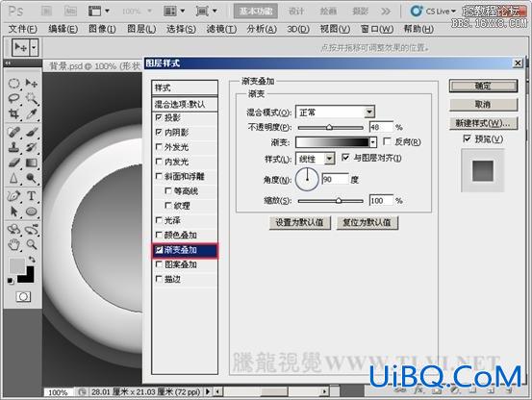Click the 复位为默认值 button
The height and width of the screenshot is (400, 532).
pos(367,223)
